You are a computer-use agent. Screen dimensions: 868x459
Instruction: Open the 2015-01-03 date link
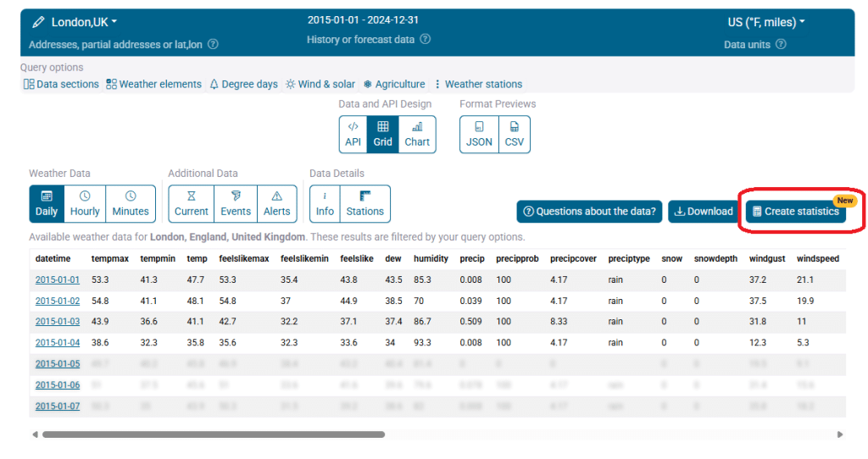click(x=57, y=321)
